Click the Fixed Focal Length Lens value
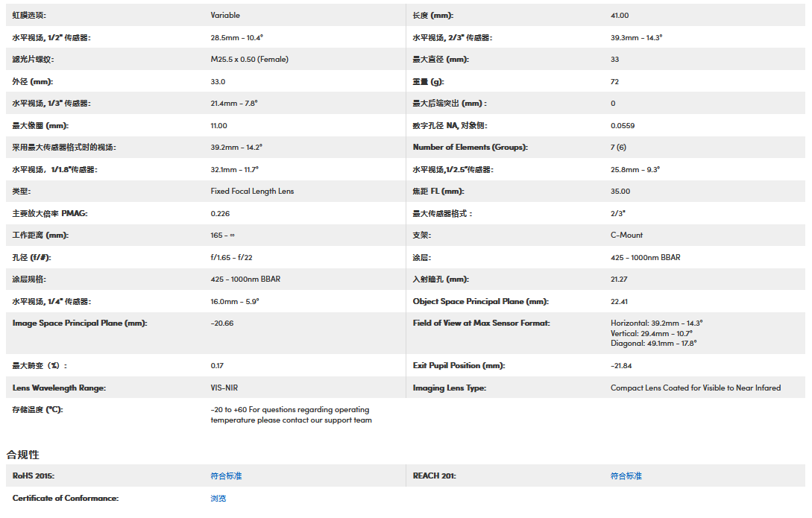The image size is (812, 518). pos(252,191)
